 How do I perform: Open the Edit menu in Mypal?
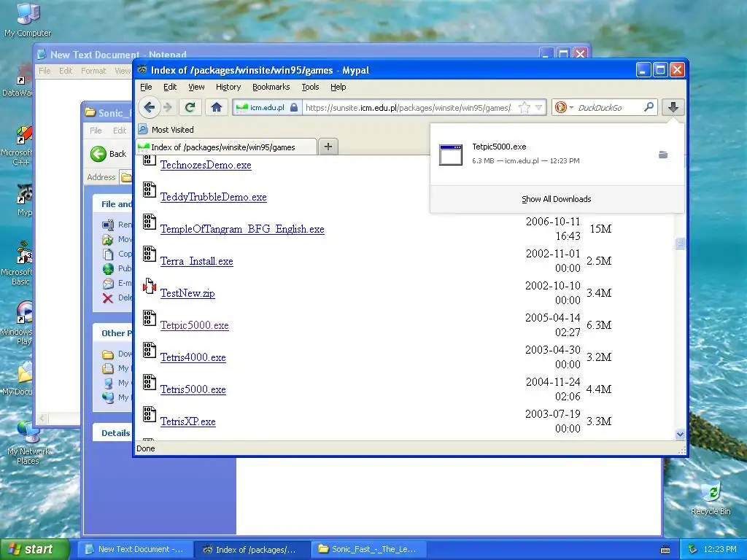pyautogui.click(x=170, y=87)
